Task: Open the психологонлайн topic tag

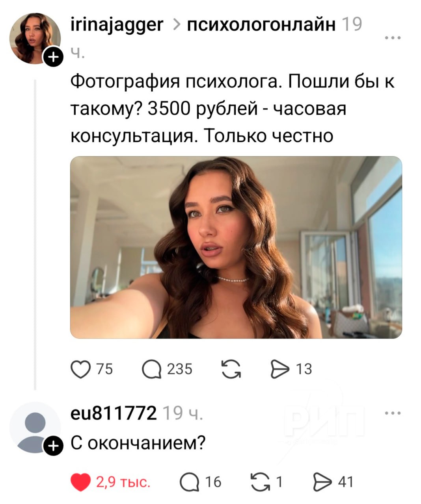Action: pyautogui.click(x=261, y=25)
